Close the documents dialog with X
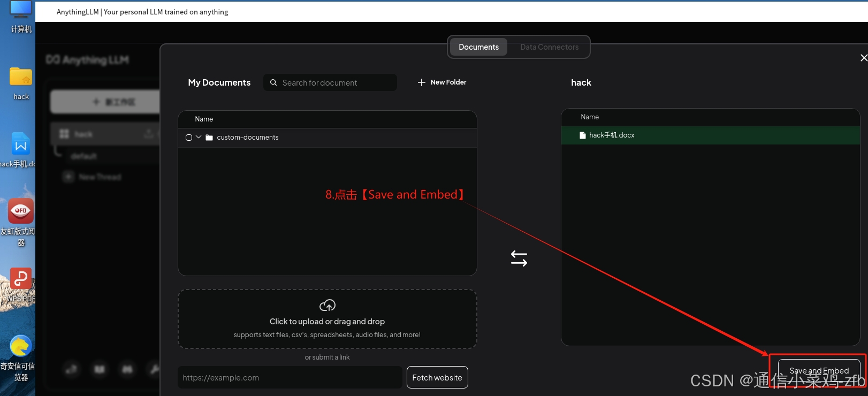This screenshot has width=868, height=396. (x=863, y=58)
